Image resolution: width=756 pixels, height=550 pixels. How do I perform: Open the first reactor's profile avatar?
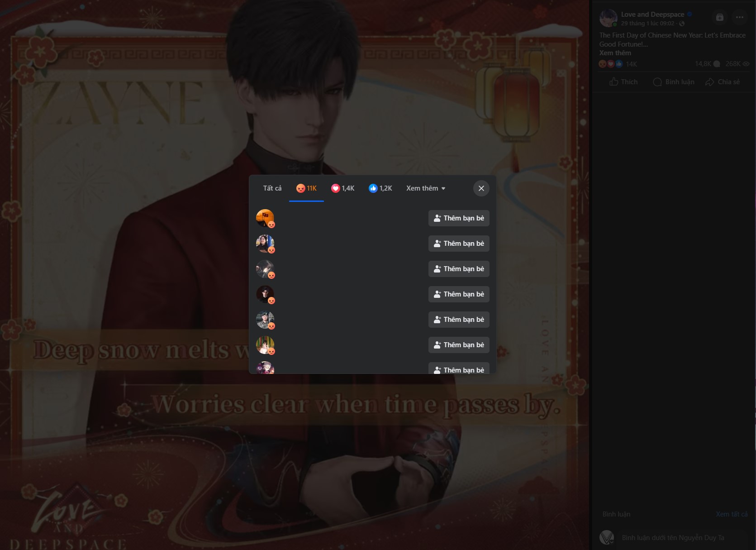(x=265, y=218)
